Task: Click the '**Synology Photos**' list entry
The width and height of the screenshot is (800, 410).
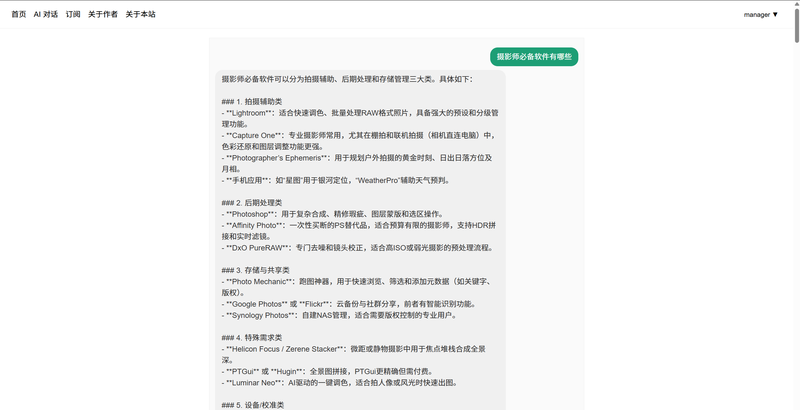Action: click(x=339, y=315)
